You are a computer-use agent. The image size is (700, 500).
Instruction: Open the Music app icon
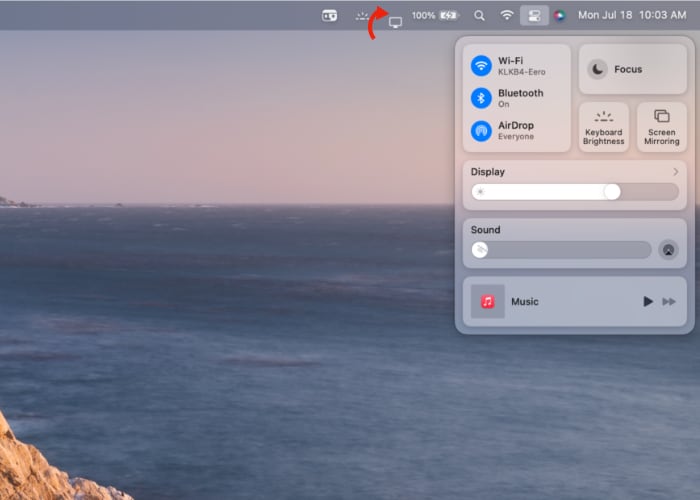pyautogui.click(x=488, y=302)
